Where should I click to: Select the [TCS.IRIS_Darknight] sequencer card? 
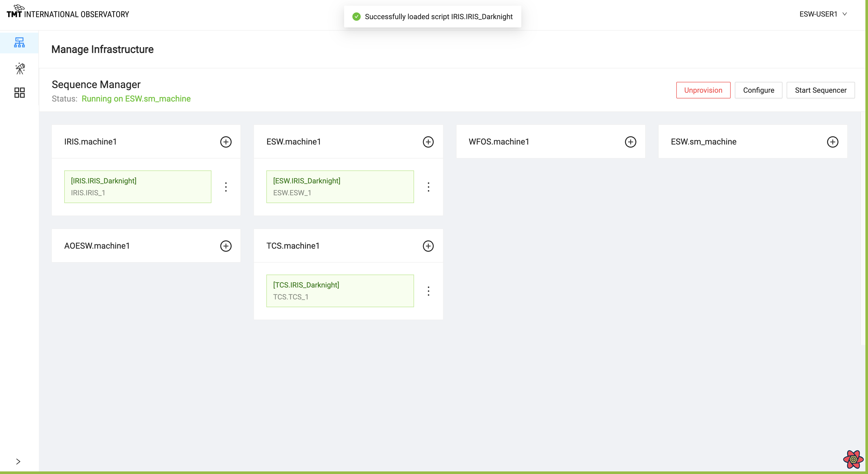[340, 291]
